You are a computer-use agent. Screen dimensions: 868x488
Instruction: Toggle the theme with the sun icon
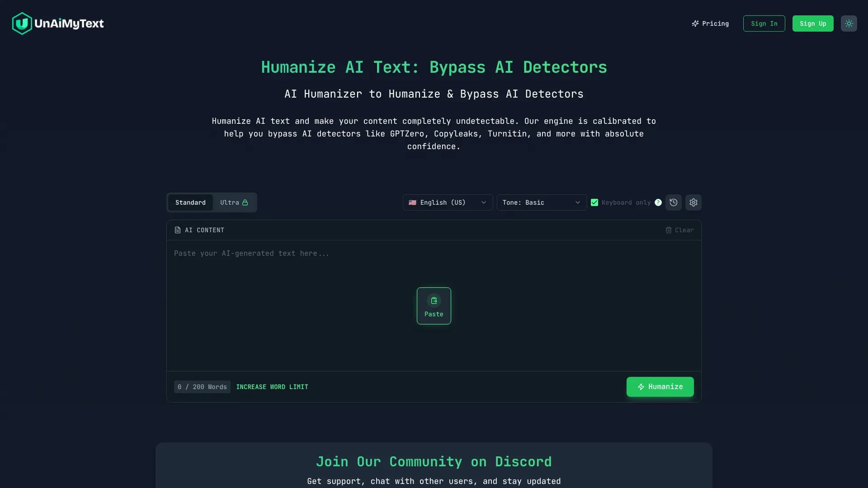pyautogui.click(x=849, y=23)
